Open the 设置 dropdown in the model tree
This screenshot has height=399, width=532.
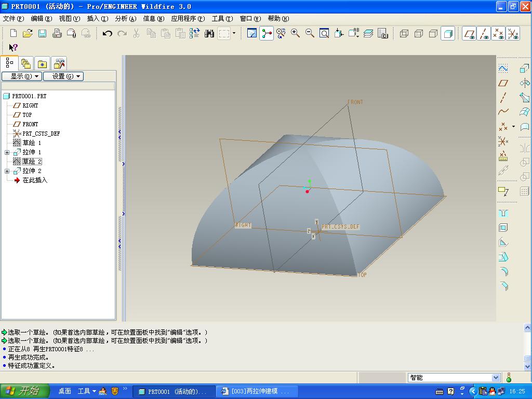[x=63, y=76]
